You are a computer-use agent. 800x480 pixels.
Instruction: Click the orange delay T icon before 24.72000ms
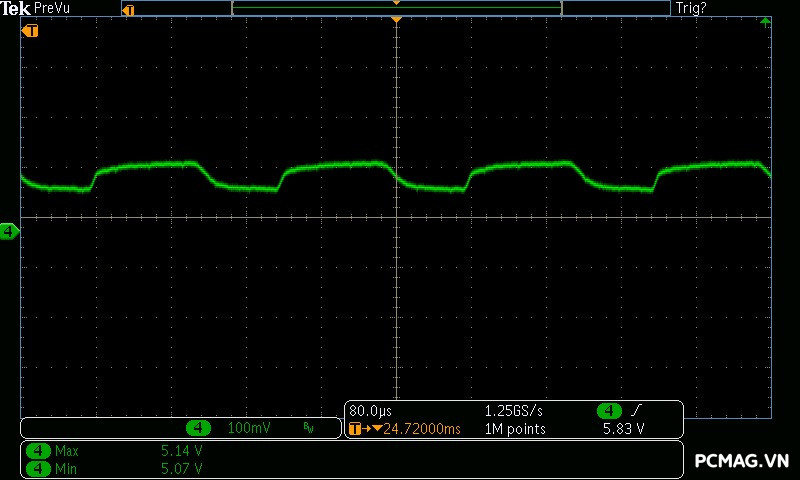(357, 429)
